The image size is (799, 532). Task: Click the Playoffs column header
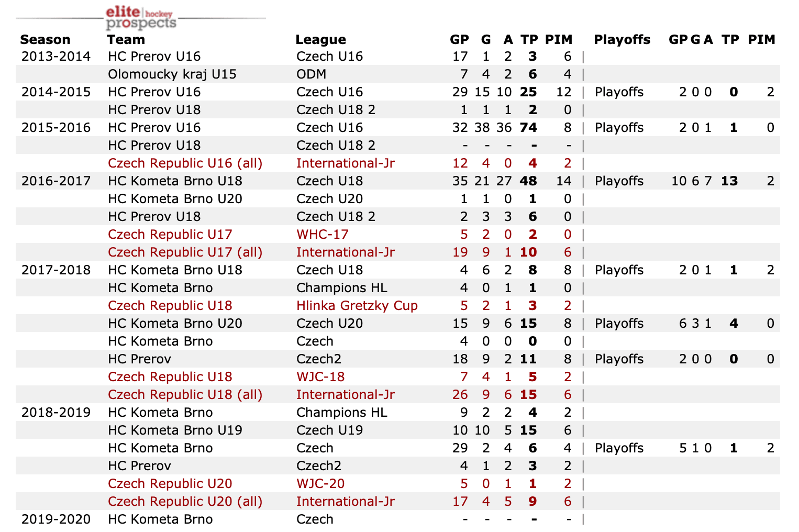[622, 40]
